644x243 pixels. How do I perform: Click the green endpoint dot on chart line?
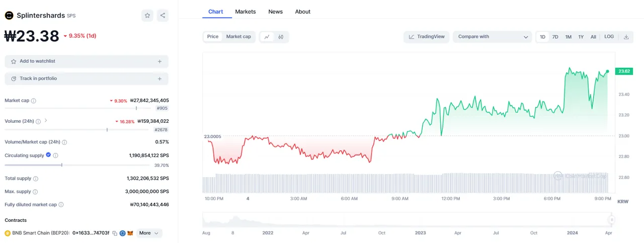pyautogui.click(x=608, y=71)
